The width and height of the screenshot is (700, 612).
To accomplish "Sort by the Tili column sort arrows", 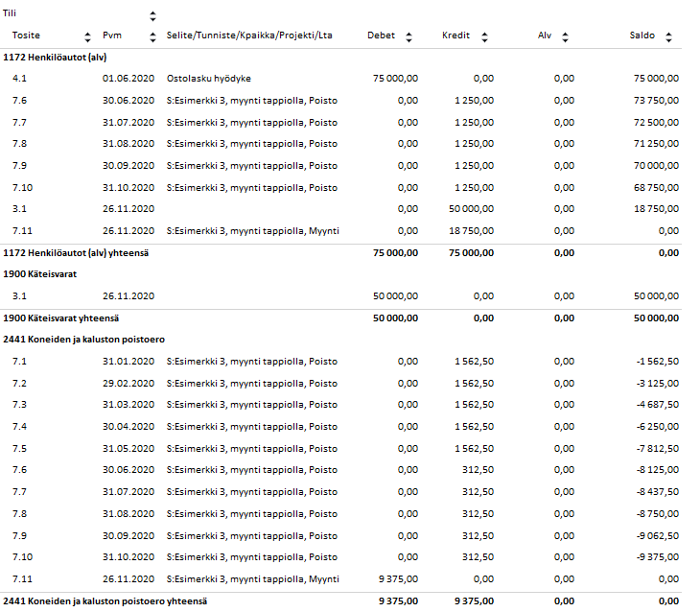I will [x=152, y=16].
